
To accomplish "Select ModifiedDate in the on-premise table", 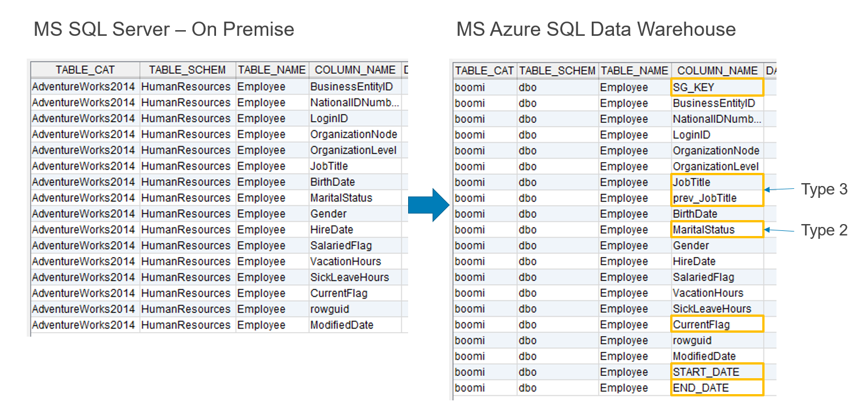I will [x=342, y=325].
